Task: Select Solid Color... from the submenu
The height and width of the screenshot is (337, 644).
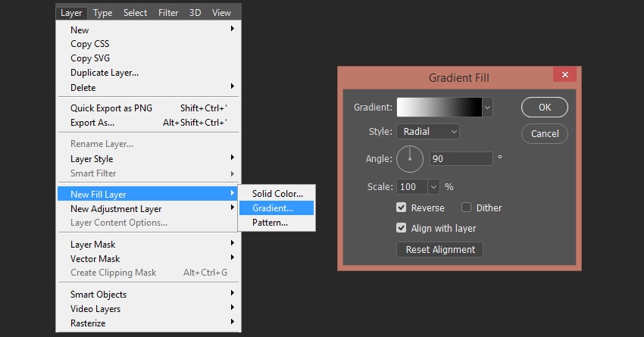Action: (277, 194)
